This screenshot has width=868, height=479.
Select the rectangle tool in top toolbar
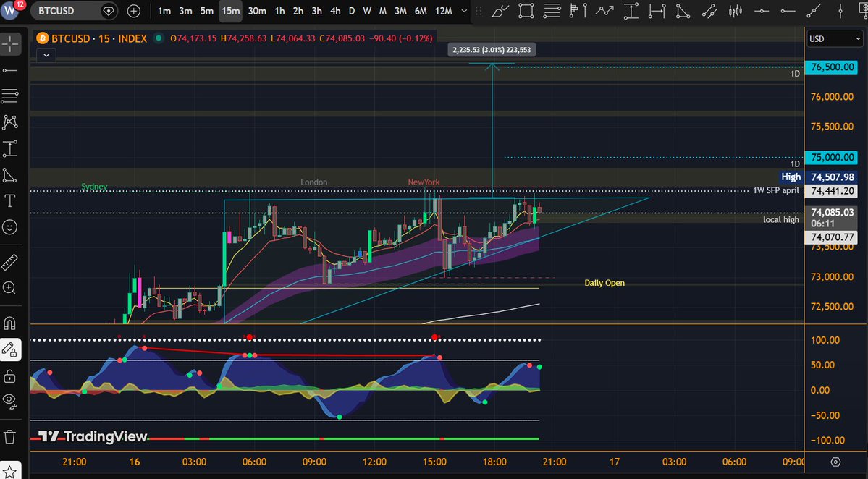tap(526, 11)
